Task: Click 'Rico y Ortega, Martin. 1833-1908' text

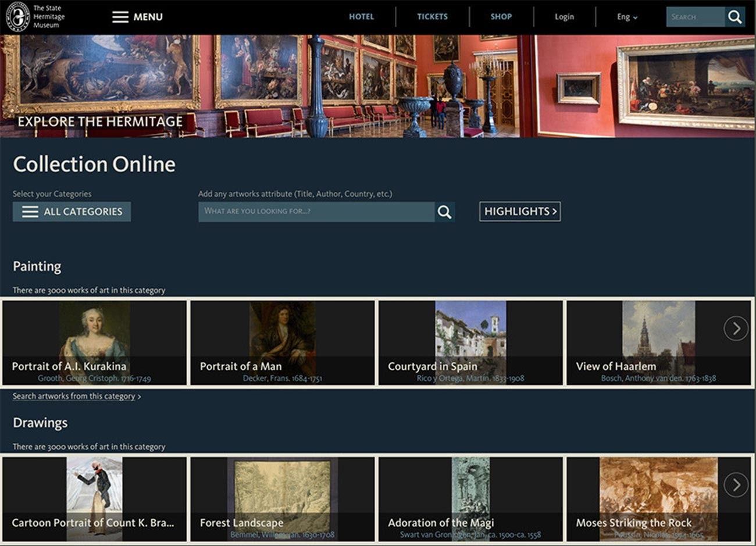Action: tap(470, 379)
